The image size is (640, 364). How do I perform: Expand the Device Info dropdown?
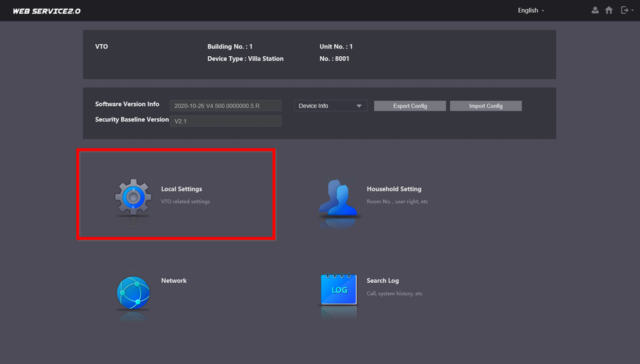pyautogui.click(x=330, y=106)
